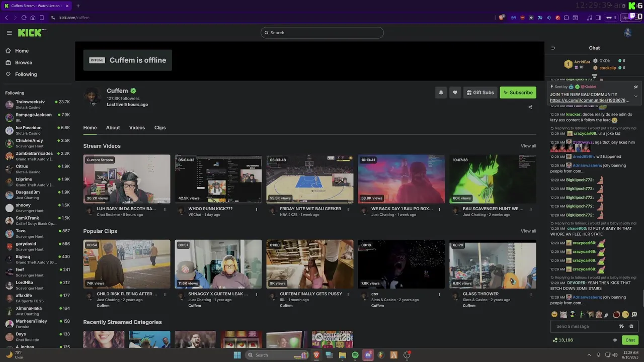The width and height of the screenshot is (644, 362).
Task: Open the hamburger sidebar menu
Action: [9, 33]
